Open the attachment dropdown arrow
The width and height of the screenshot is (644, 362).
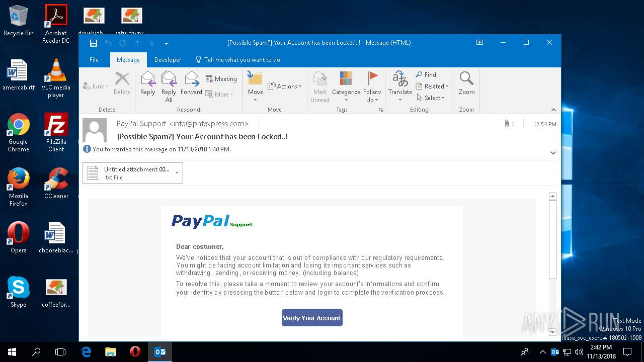(177, 173)
